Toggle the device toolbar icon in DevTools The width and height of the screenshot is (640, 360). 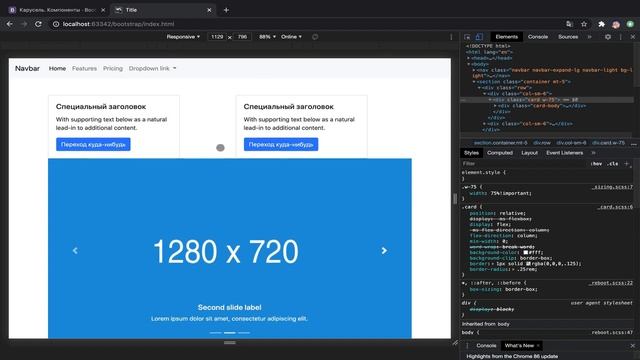pyautogui.click(x=479, y=37)
